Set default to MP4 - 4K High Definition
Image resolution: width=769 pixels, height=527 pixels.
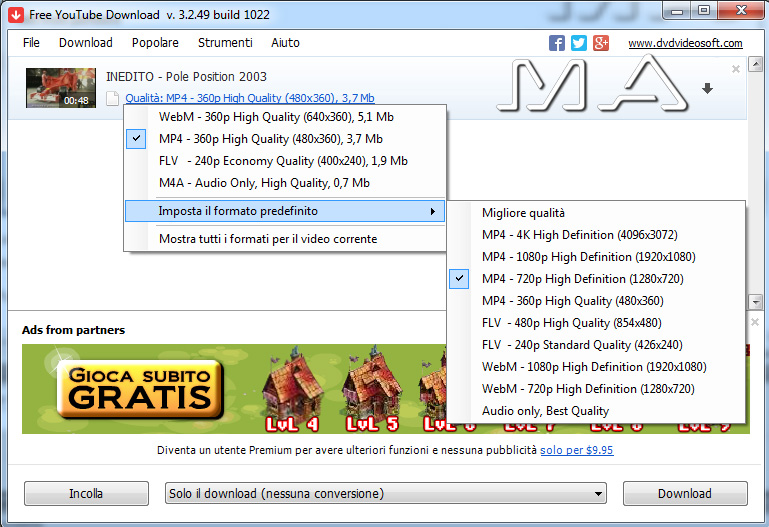596,235
